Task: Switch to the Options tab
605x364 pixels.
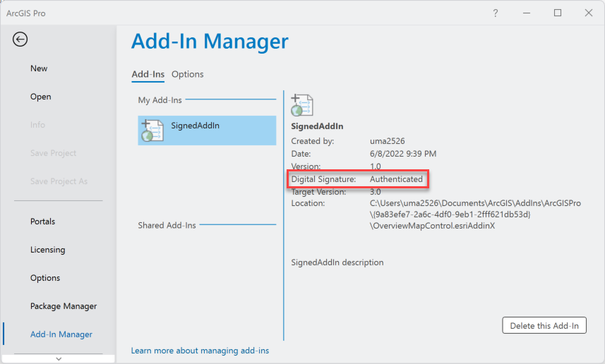Action: 188,74
